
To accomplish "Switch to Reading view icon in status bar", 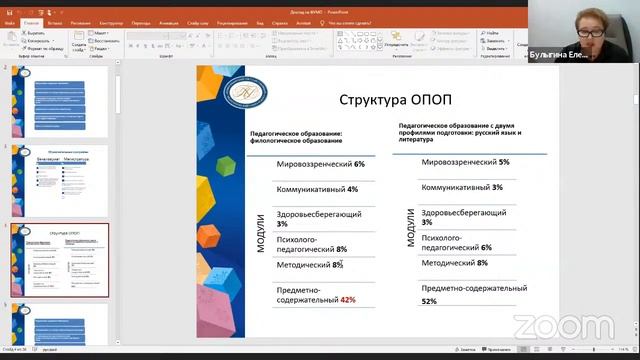I will 550,349.
